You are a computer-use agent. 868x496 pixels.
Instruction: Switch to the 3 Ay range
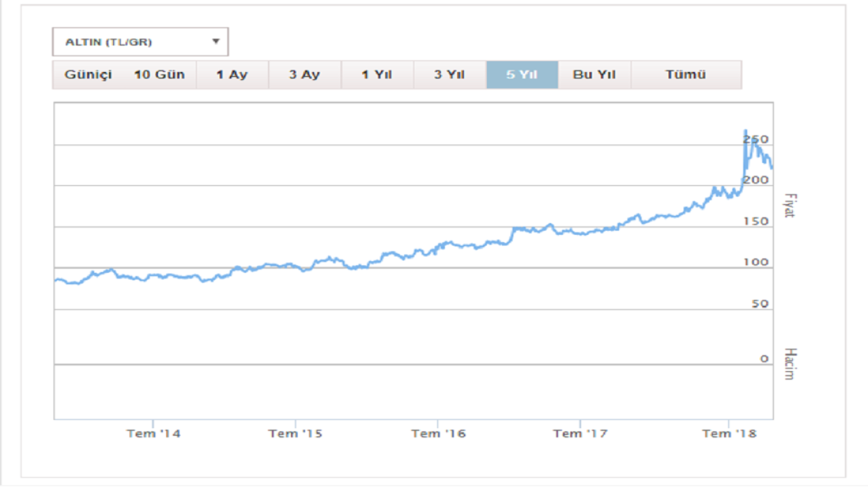point(304,75)
